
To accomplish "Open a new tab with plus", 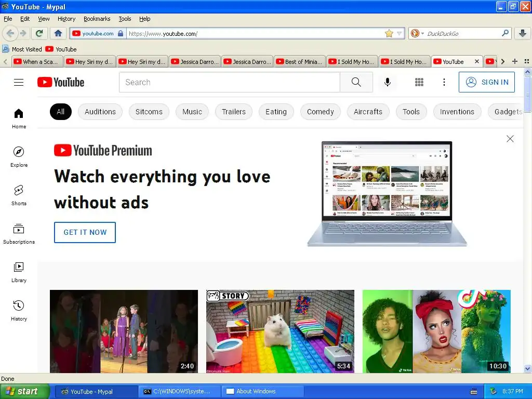I will (515, 61).
